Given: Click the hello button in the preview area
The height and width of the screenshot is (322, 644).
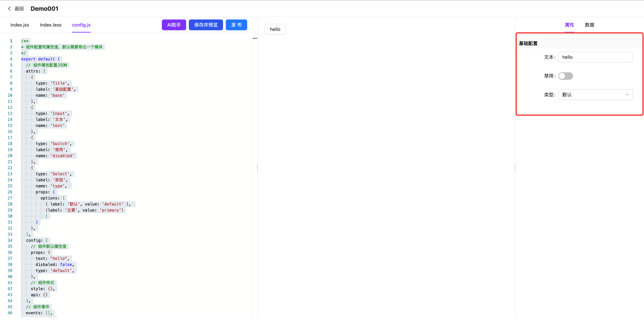Looking at the screenshot, I should point(275,29).
